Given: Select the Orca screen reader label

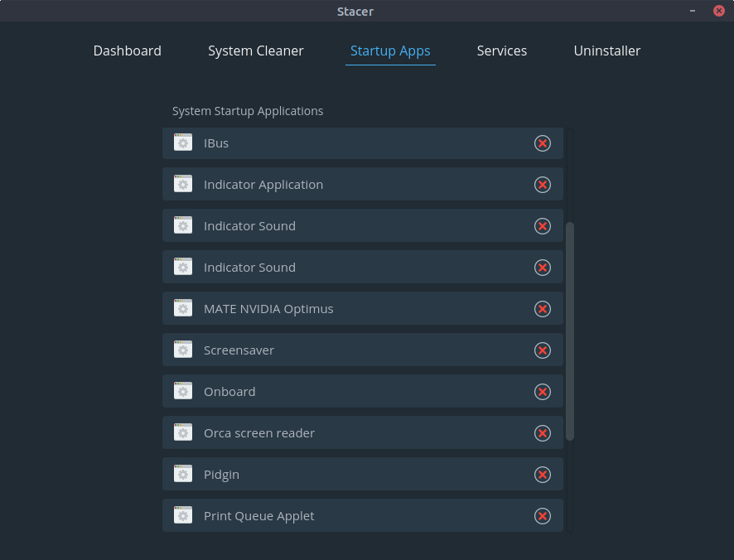Looking at the screenshot, I should (259, 433).
